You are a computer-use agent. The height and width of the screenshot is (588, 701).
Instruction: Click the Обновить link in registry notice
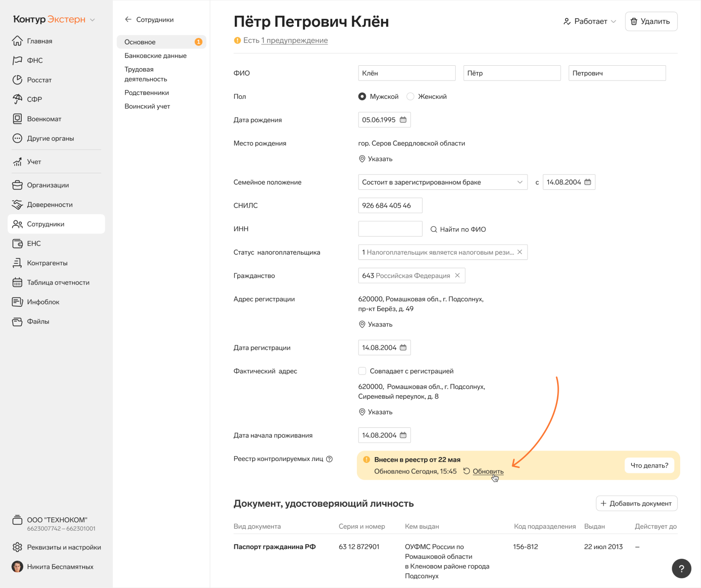487,471
